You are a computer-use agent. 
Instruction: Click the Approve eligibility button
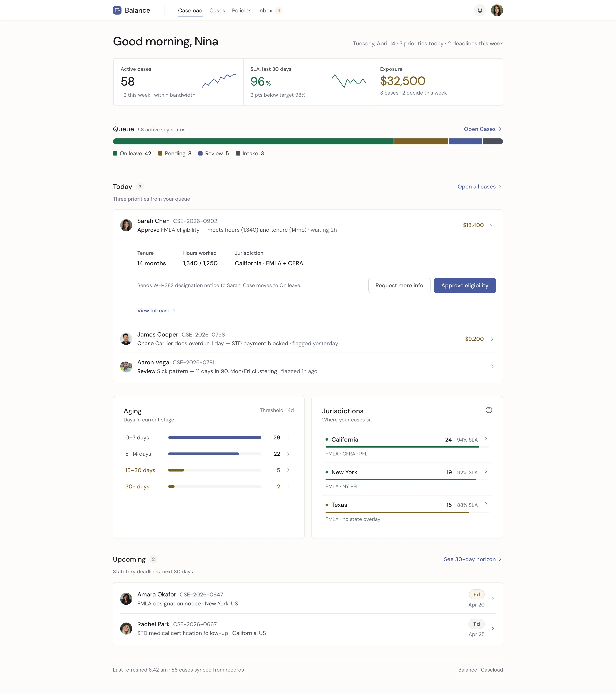point(465,285)
